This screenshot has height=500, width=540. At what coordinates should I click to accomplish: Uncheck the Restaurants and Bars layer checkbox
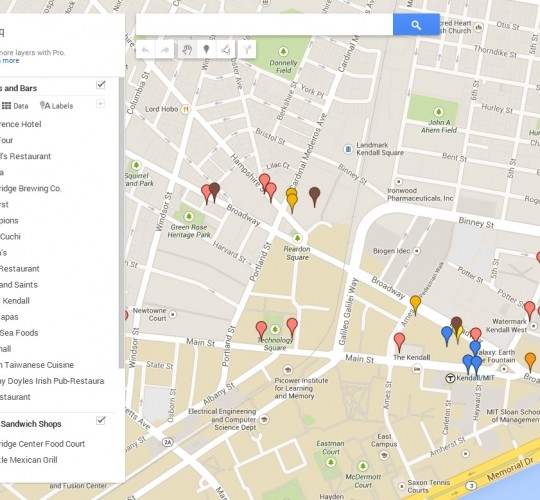101,85
